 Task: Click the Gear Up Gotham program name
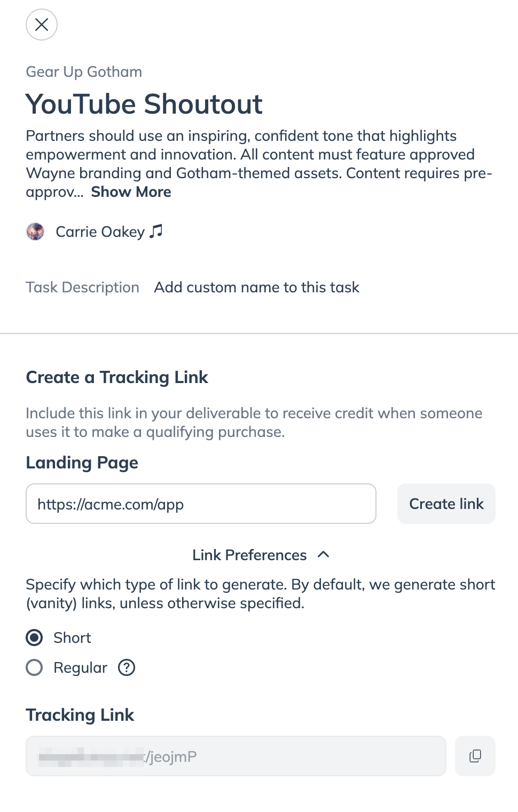pos(84,72)
